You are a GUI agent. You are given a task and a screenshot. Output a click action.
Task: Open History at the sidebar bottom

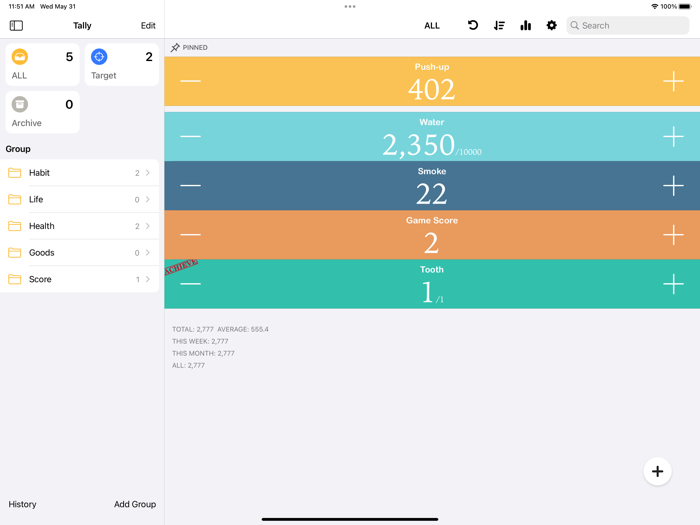click(x=22, y=504)
